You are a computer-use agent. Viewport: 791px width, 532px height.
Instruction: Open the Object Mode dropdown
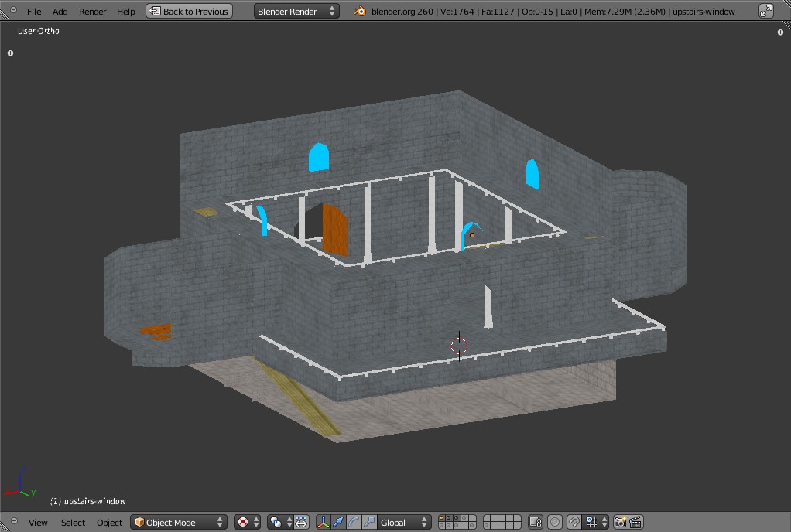[179, 523]
